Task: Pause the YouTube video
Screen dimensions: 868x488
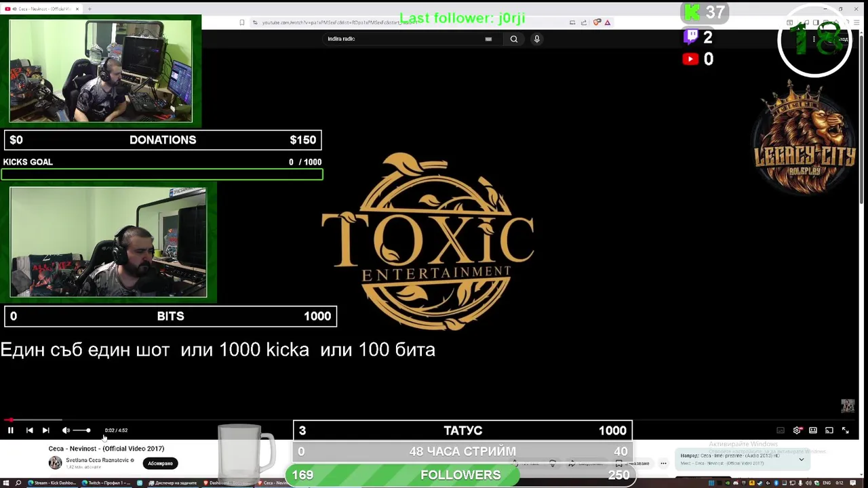Action: 11,430
